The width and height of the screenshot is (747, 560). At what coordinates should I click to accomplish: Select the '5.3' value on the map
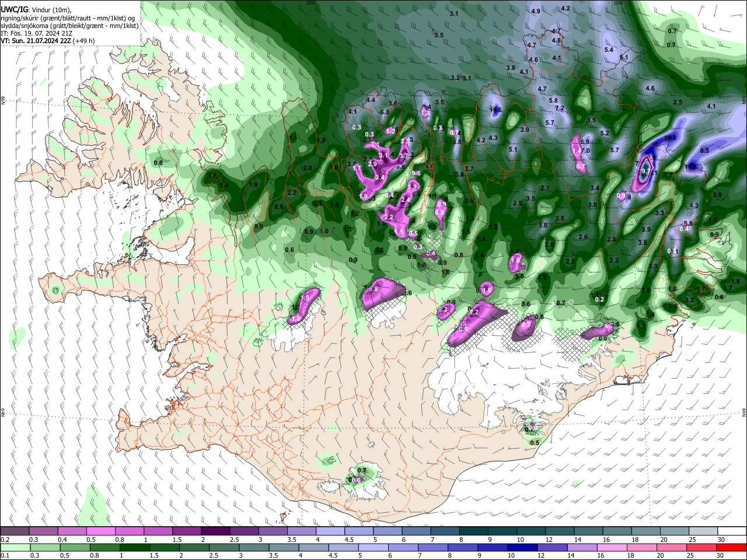tap(385, 112)
